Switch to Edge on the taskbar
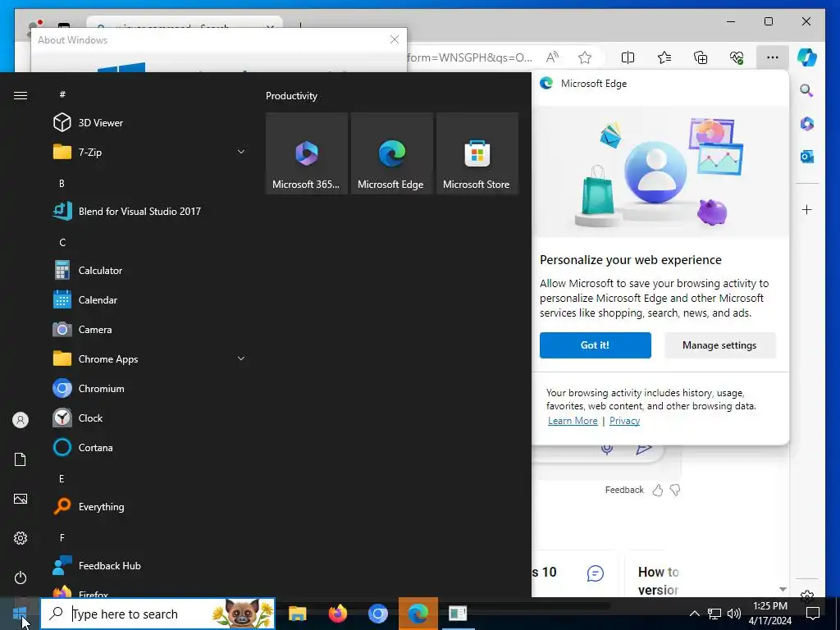Screen dimensions: 840x630 point(418,614)
